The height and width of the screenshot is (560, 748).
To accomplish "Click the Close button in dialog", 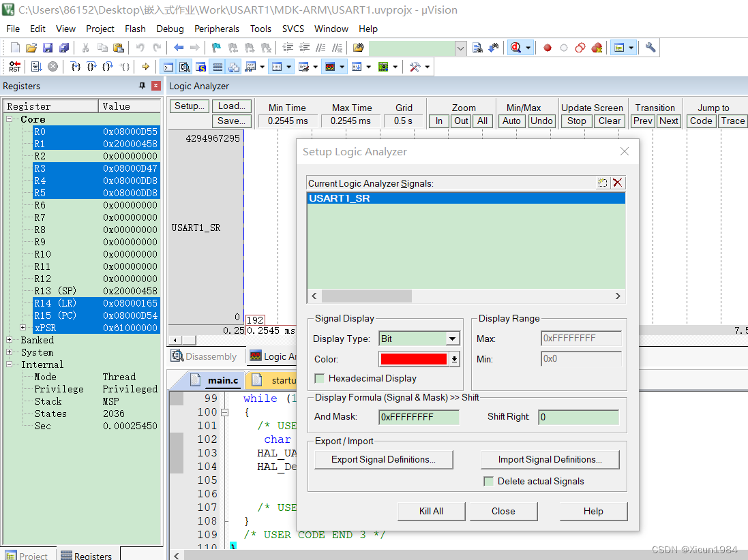I will [503, 511].
